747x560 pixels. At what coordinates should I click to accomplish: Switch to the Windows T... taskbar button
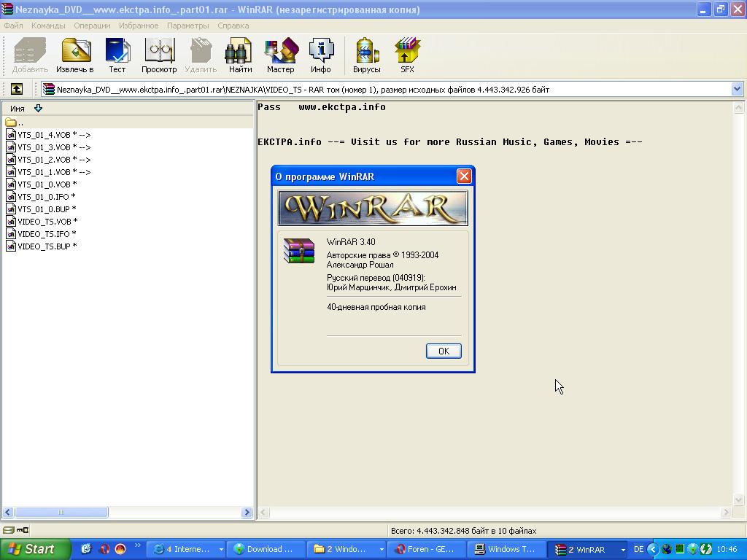506,549
